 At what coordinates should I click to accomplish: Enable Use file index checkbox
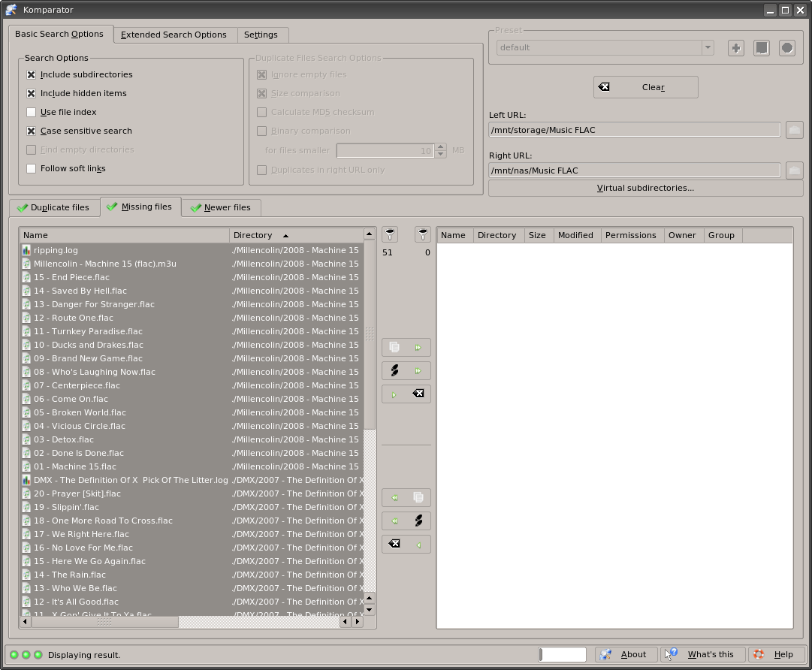tap(31, 112)
